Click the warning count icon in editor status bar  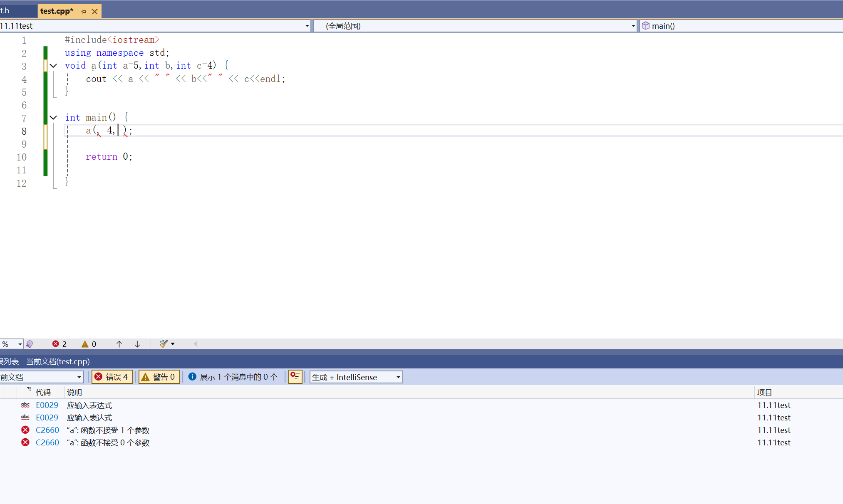pos(85,344)
